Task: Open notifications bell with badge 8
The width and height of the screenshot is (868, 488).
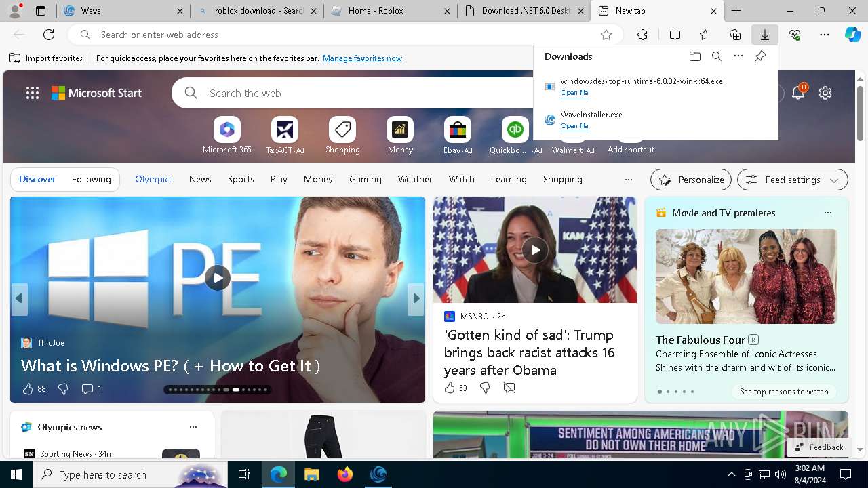Action: click(x=798, y=93)
